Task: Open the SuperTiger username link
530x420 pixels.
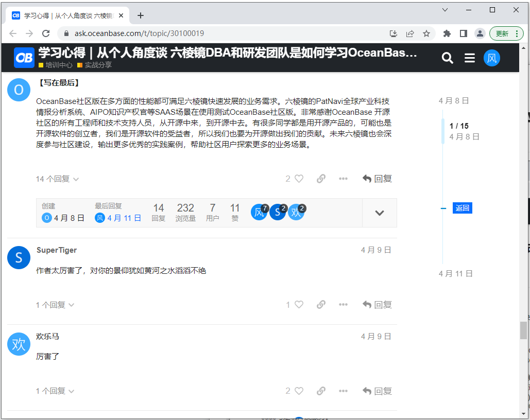Action: 57,250
